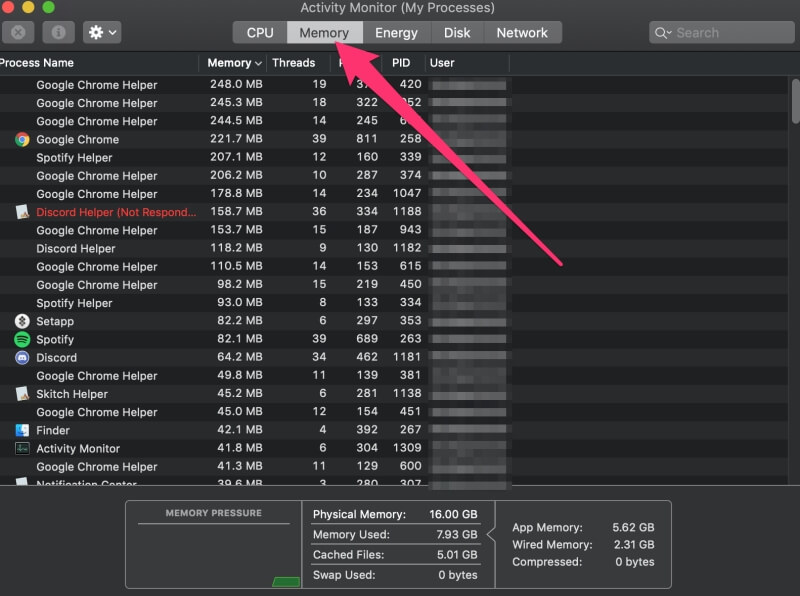Select Google Chrome Helper using 45.0 MB

click(96, 412)
